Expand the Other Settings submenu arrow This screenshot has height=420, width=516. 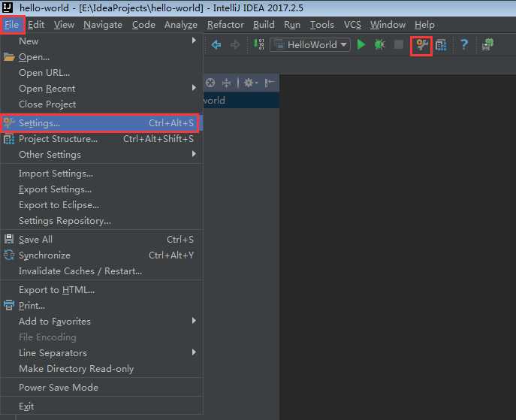pos(195,154)
